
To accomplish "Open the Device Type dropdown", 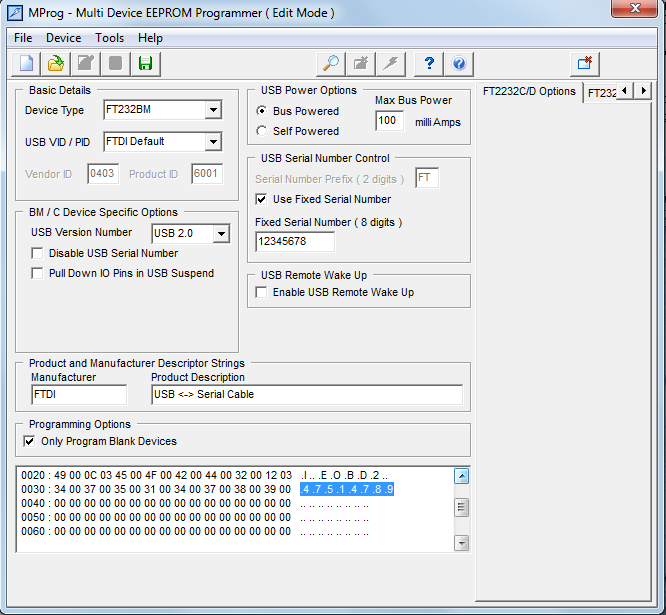I will tap(213, 111).
